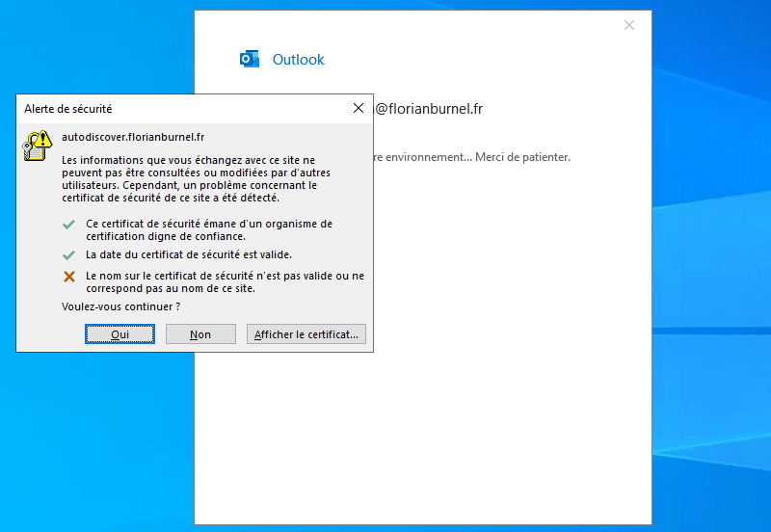Click the 'Le nom sur le certificat' mismatch message
The width and height of the screenshot is (771, 532).
(x=225, y=282)
